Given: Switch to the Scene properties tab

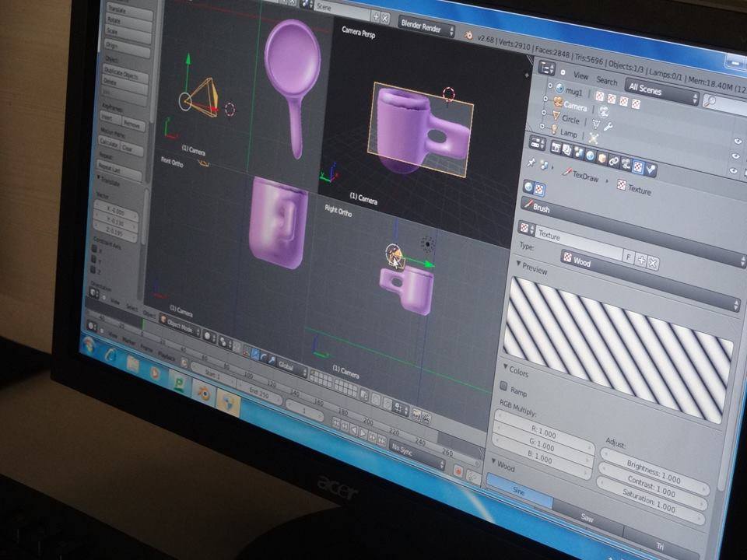Looking at the screenshot, I should tap(578, 153).
